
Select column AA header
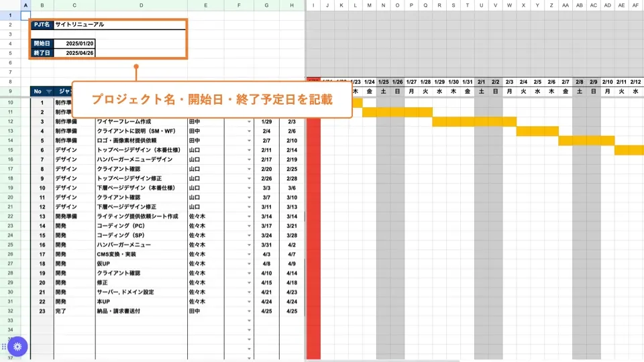[x=566, y=5]
